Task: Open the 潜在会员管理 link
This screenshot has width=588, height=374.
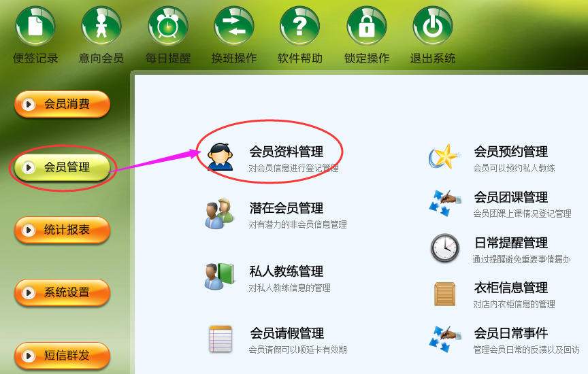Action: click(x=286, y=208)
